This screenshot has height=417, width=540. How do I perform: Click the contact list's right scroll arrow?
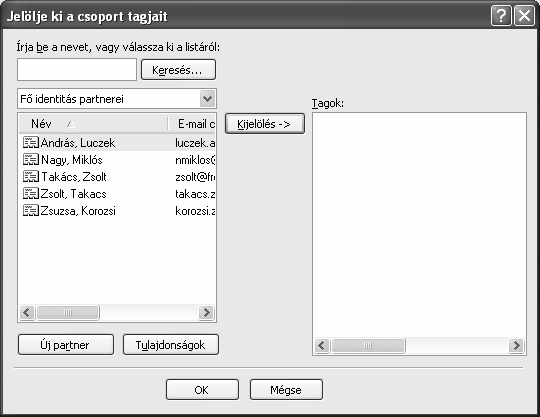pyautogui.click(x=207, y=312)
